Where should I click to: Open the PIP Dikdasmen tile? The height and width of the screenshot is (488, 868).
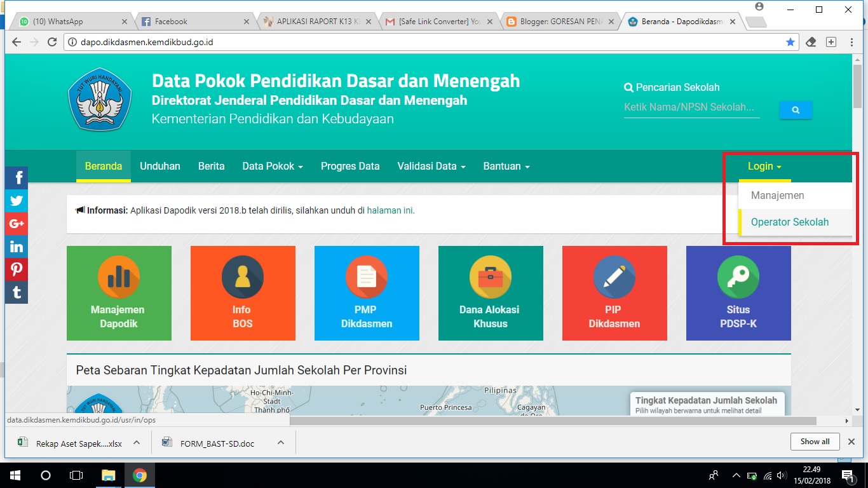tap(614, 293)
